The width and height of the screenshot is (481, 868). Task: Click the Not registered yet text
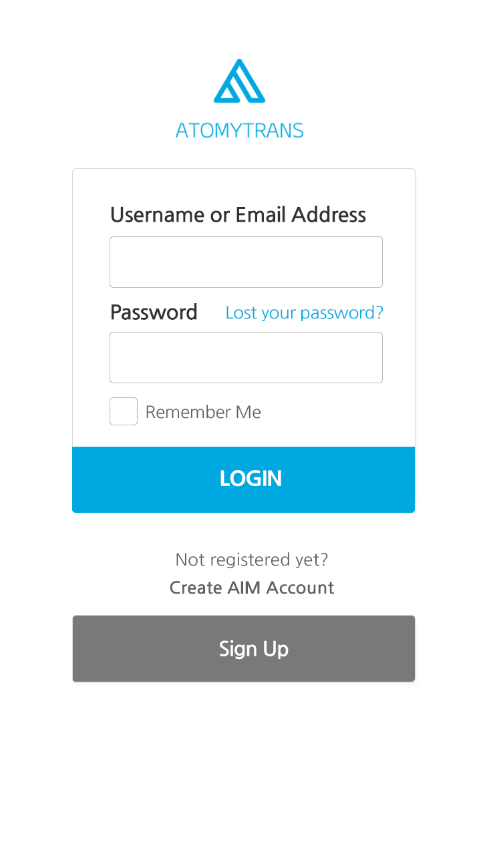click(251, 560)
